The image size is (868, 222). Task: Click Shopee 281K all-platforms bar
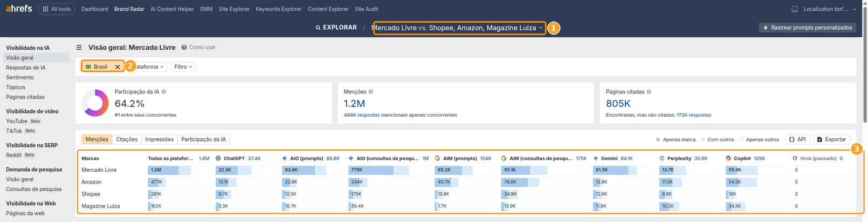[x=178, y=194]
